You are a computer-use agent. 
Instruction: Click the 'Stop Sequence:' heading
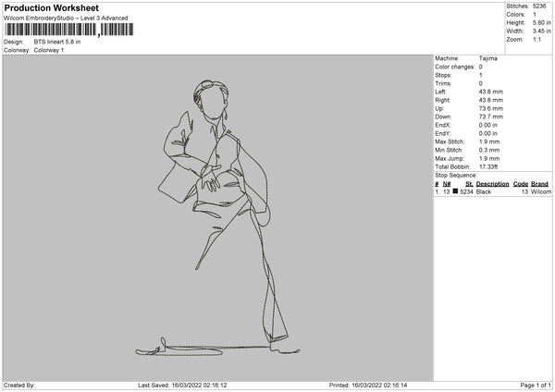pyautogui.click(x=456, y=176)
